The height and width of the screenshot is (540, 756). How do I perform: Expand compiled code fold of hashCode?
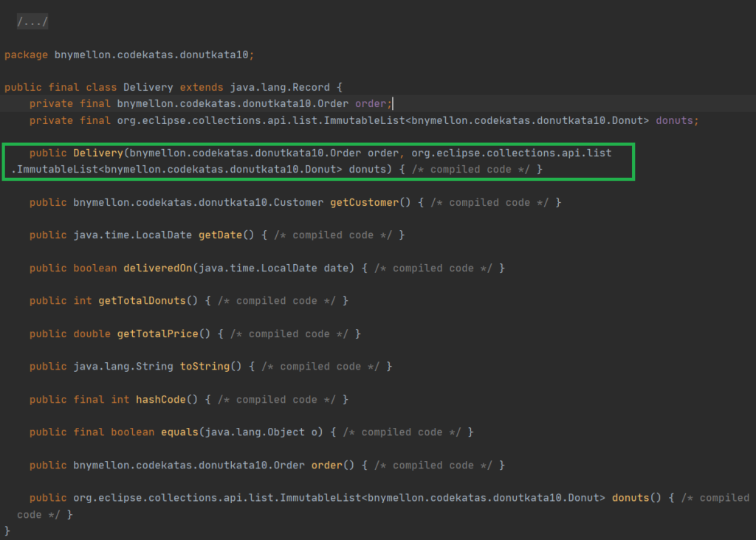276,400
